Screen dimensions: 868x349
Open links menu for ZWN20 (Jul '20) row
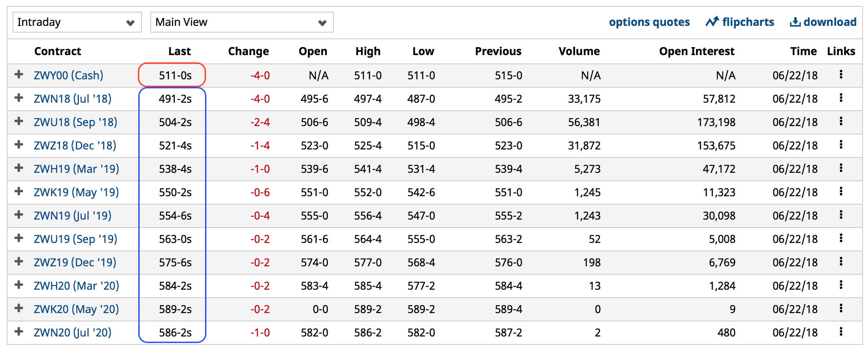[841, 332]
